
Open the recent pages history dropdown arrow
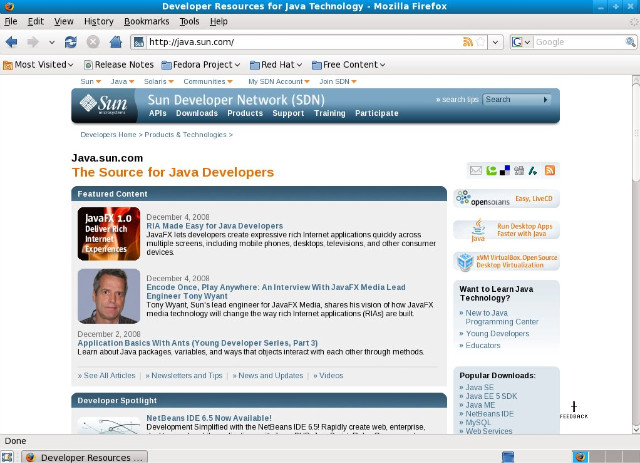pyautogui.click(x=51, y=42)
